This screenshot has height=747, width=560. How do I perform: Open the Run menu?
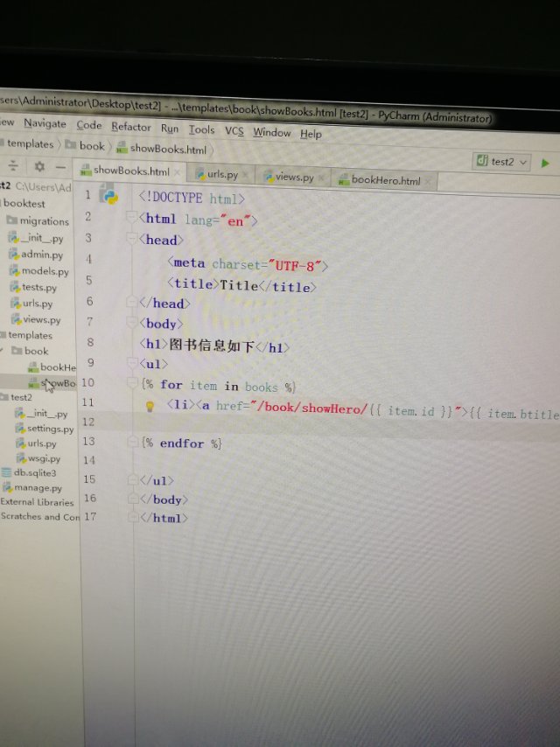[x=170, y=129]
